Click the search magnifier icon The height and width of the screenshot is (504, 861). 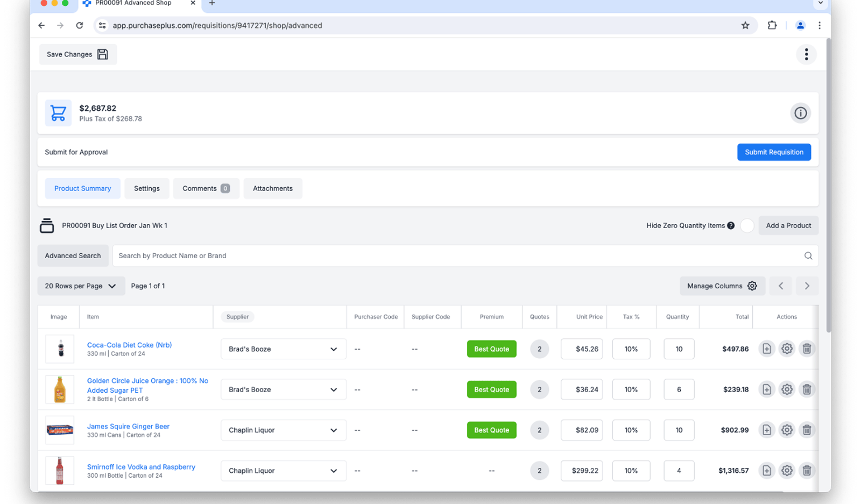808,255
